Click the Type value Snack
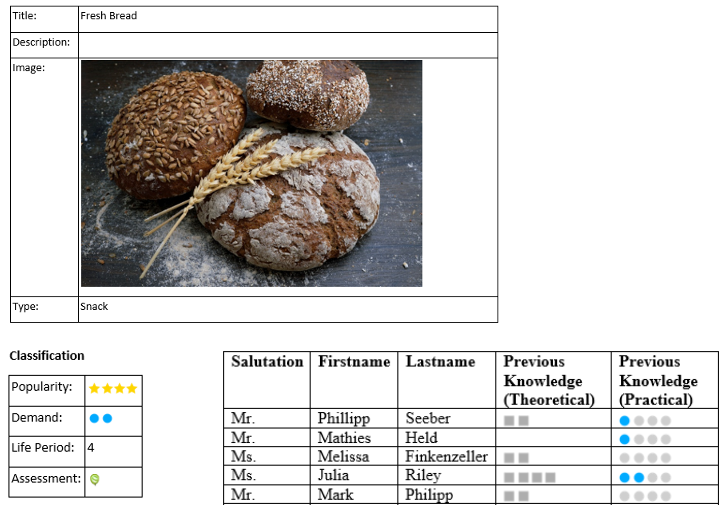The image size is (720, 505). 94,308
